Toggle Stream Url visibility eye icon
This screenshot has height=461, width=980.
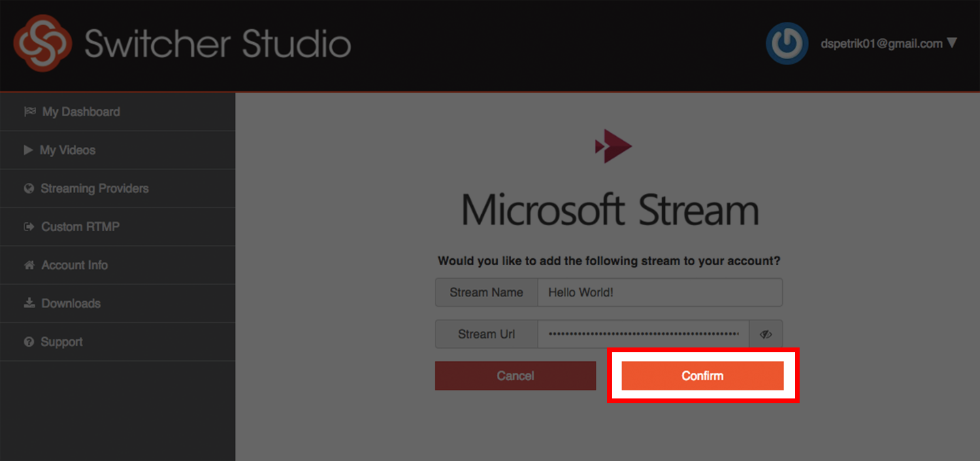[766, 335]
